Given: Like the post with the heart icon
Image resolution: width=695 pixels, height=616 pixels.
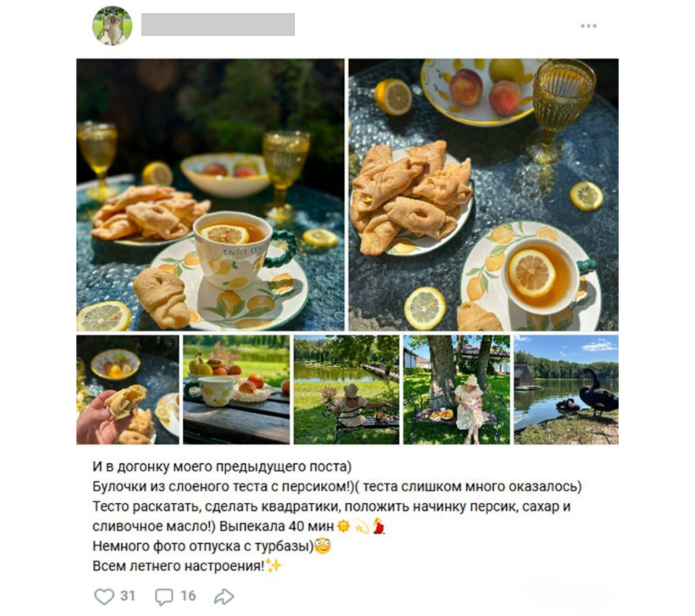Looking at the screenshot, I should click(x=104, y=596).
